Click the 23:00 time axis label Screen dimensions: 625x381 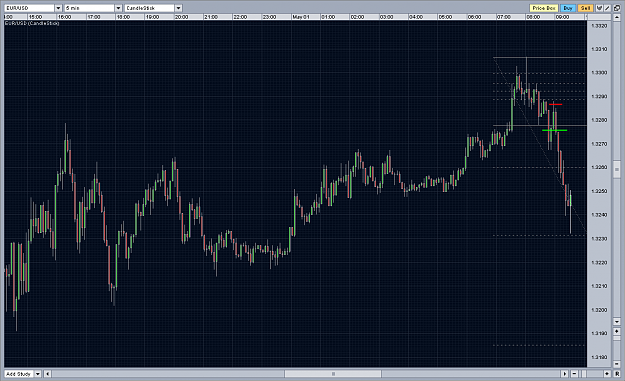(x=269, y=17)
